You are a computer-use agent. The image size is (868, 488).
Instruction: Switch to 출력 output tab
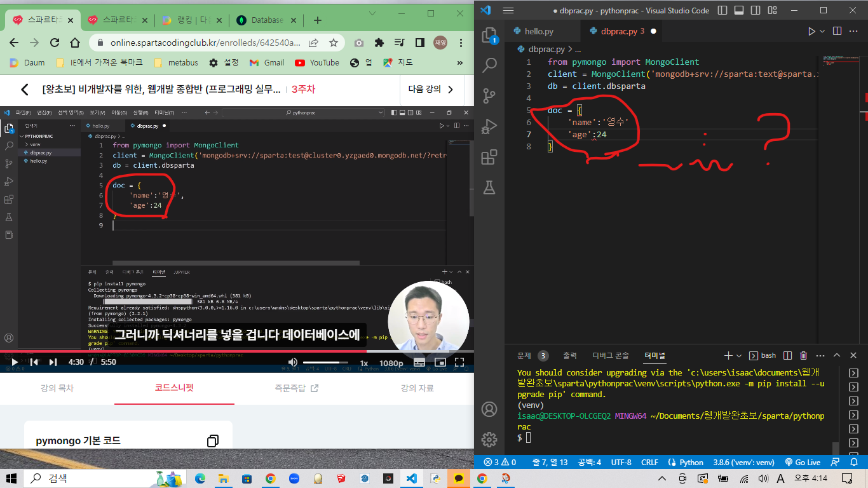click(569, 356)
